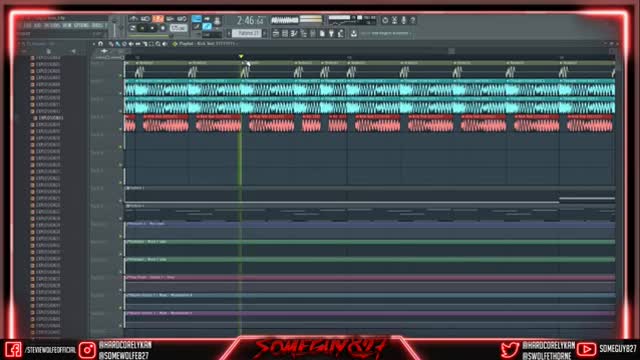Image resolution: width=640 pixels, height=360 pixels.
Task: Toggle the highlighted countdown-before-recording button
Action: (x=158, y=19)
